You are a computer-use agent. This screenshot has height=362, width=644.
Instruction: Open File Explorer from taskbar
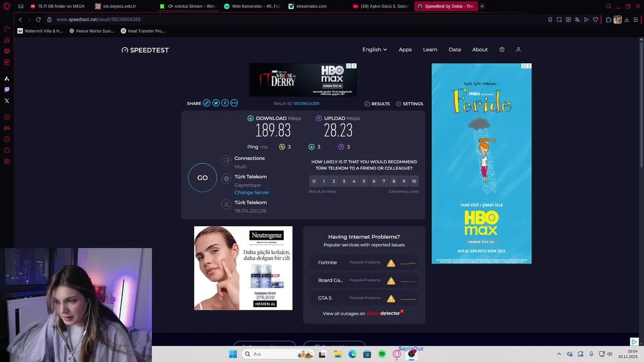point(338,354)
